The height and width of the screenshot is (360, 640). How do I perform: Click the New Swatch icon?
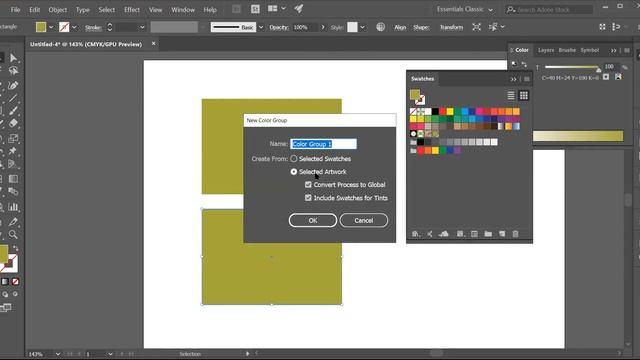(x=502, y=234)
